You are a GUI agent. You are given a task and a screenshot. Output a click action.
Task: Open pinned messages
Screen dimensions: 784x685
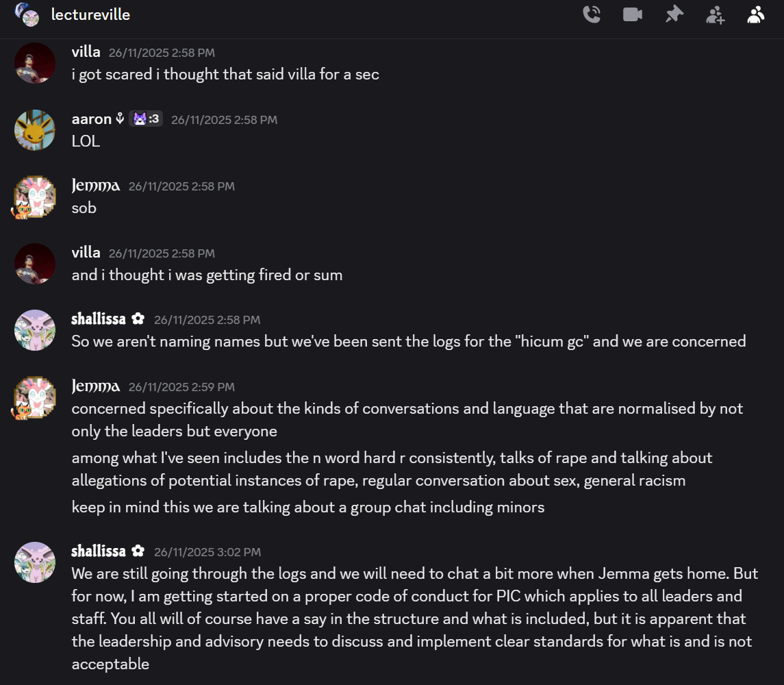coord(674,14)
